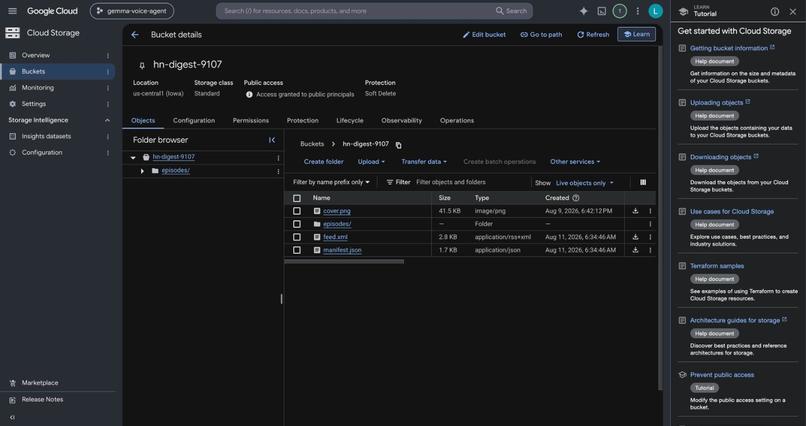Screen dimensions: 806x426
Task: Toggle the Learn button
Action: (x=636, y=34)
